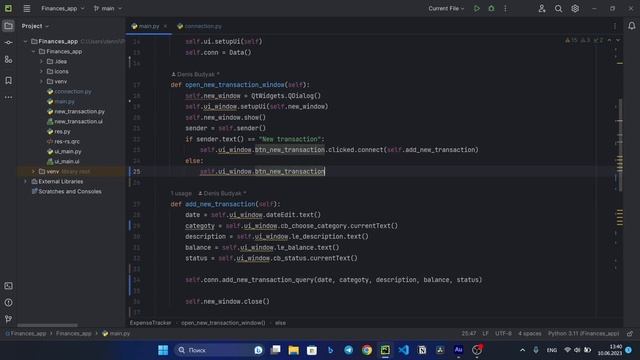Image resolution: width=640 pixels, height=360 pixels.
Task: Open the Project tool window icon
Action: coord(8,26)
